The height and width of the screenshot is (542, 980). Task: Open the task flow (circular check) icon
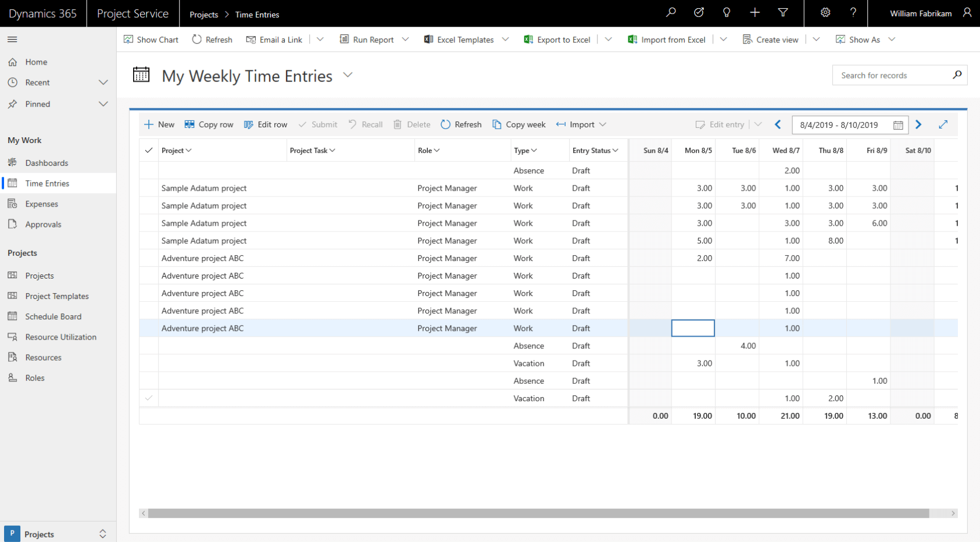coord(699,12)
